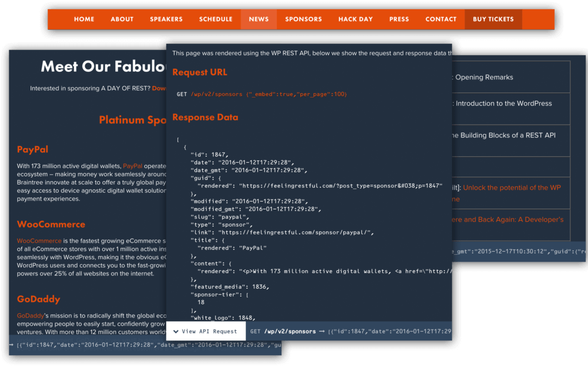Open the 'Unlock the potential of the WP' link
This screenshot has height=368, width=588.
click(x=512, y=188)
